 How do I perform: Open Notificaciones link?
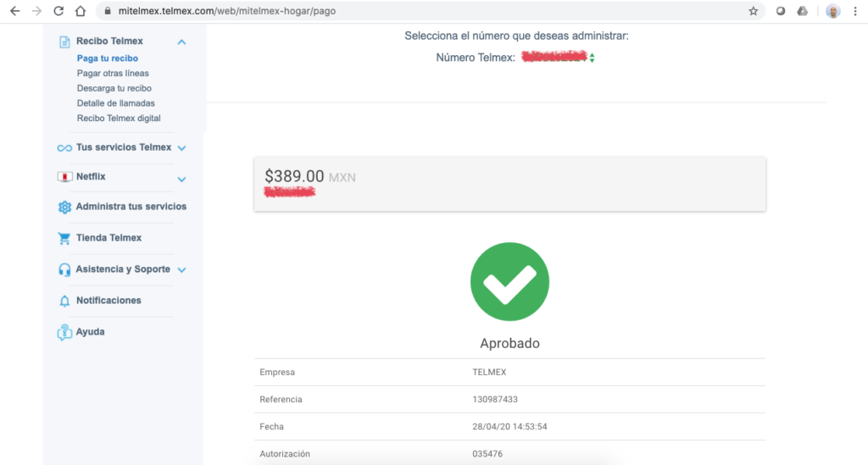click(x=108, y=300)
